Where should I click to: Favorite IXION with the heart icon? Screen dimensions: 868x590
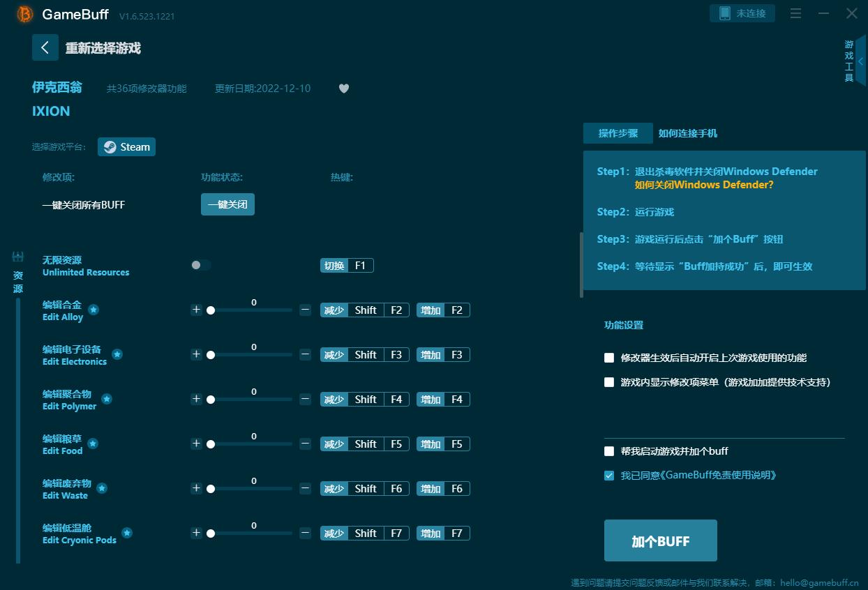click(x=343, y=89)
